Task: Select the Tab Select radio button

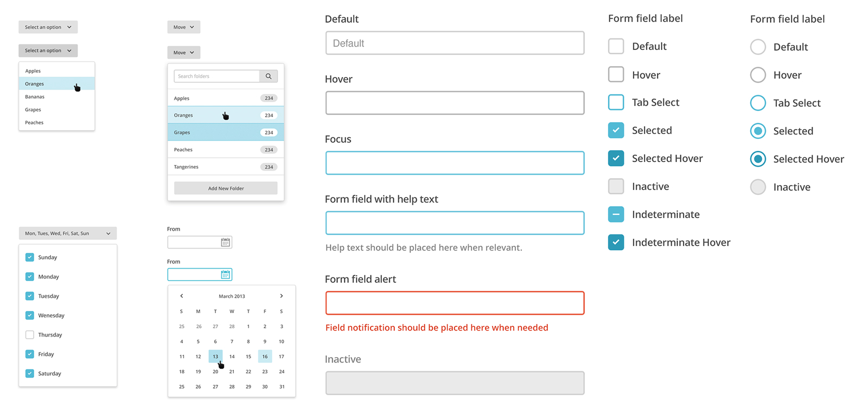Action: pos(758,103)
